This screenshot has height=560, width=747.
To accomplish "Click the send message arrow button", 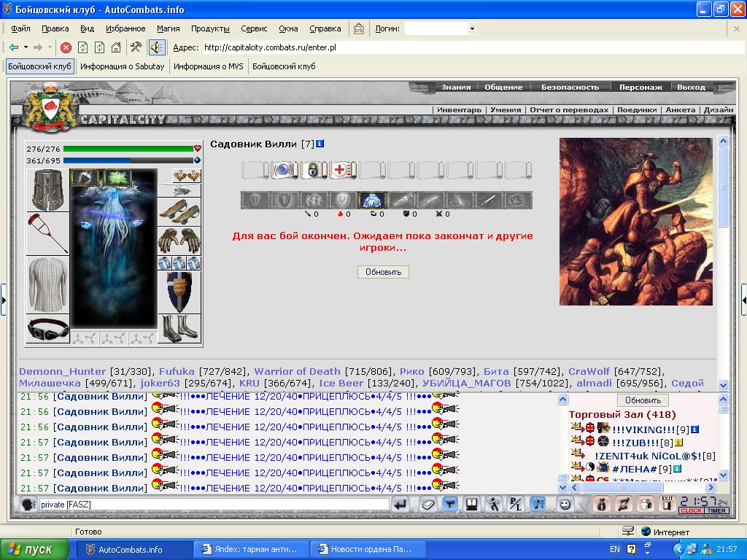I will pyautogui.click(x=400, y=505).
